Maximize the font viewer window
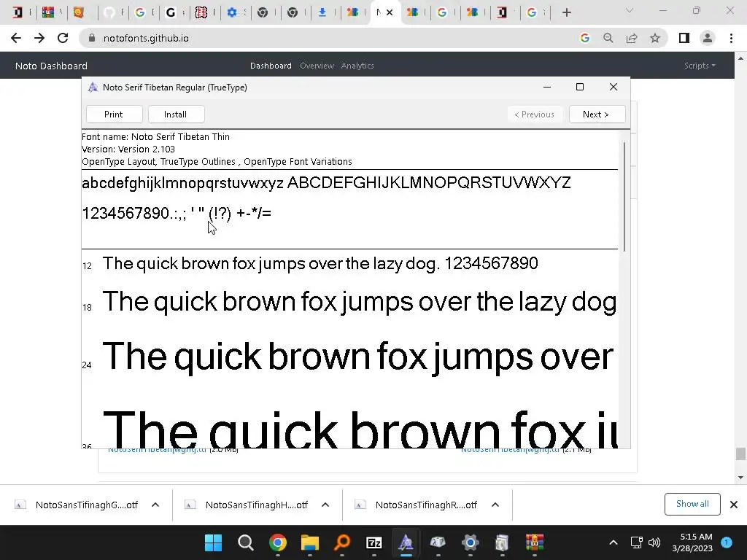The width and height of the screenshot is (747, 560). coord(580,87)
